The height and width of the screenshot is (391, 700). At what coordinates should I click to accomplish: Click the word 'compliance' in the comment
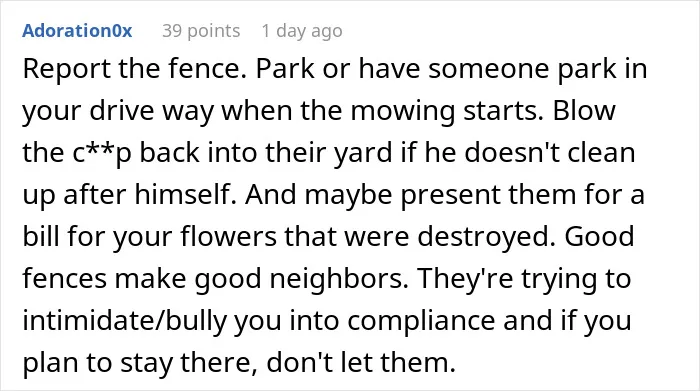(421, 321)
